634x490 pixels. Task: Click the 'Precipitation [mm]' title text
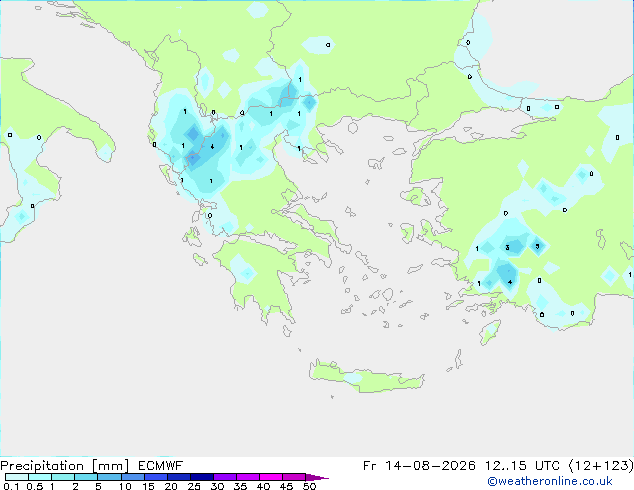[x=65, y=466]
